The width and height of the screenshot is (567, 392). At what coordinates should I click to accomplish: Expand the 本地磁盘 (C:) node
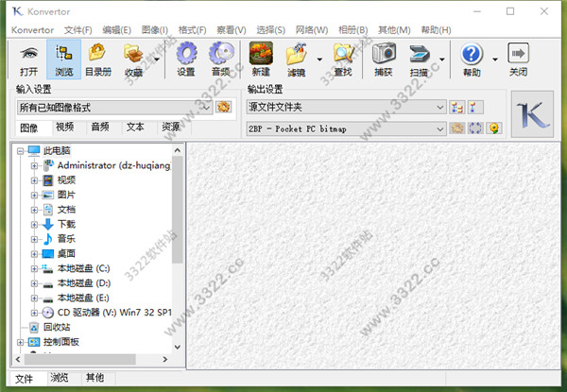34,269
